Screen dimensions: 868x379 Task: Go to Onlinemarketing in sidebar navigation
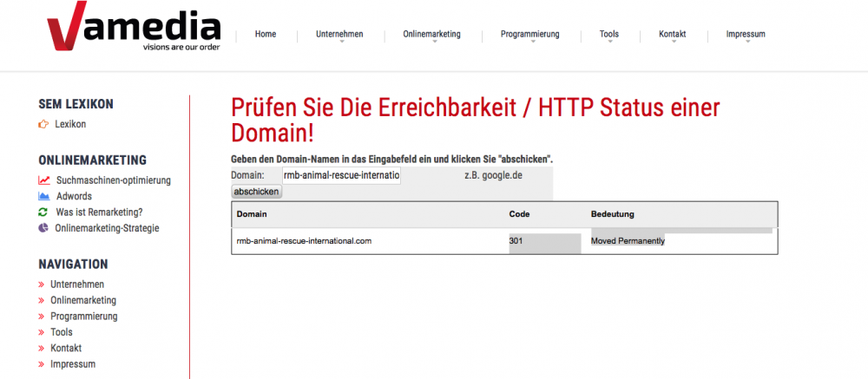coord(83,300)
